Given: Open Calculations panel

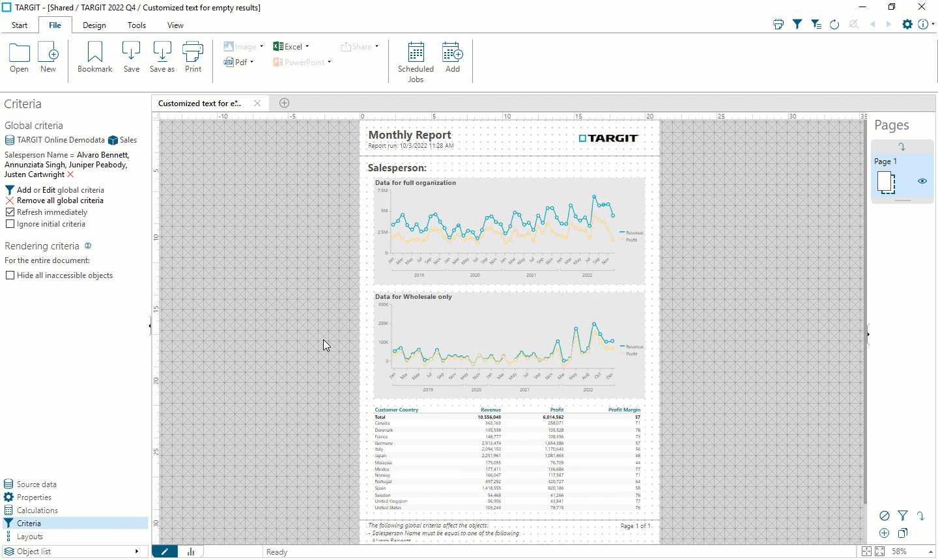Looking at the screenshot, I should (31, 511).
